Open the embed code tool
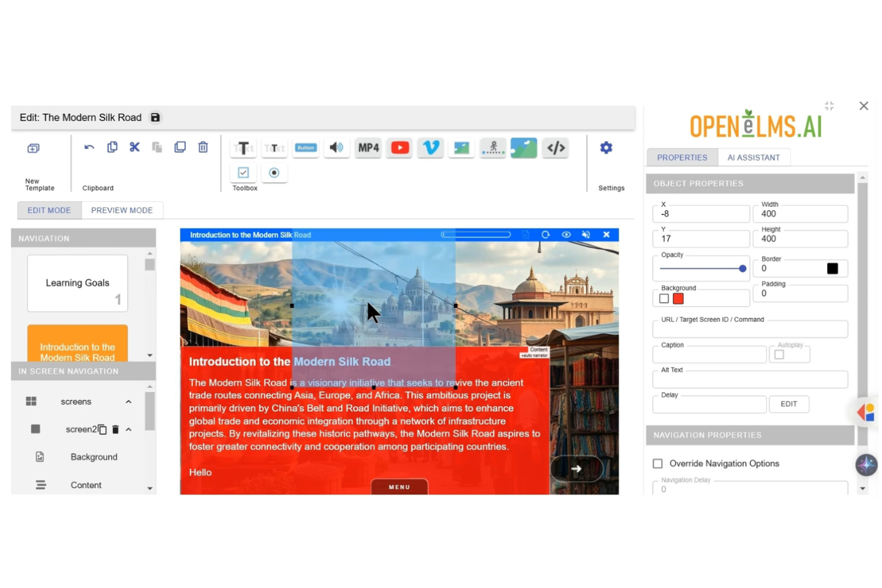 (x=555, y=148)
